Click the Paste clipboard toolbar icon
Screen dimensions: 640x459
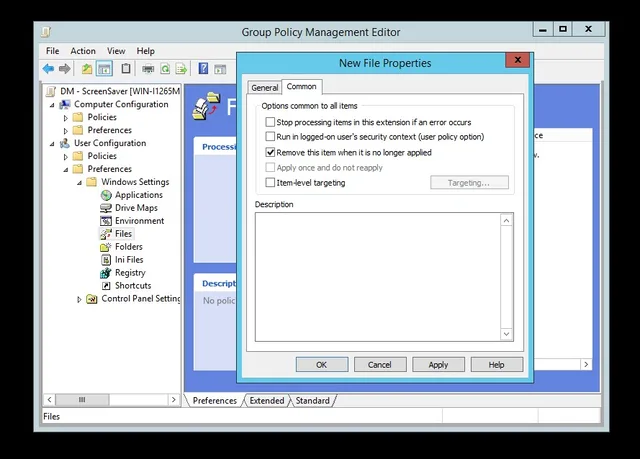(x=126, y=69)
